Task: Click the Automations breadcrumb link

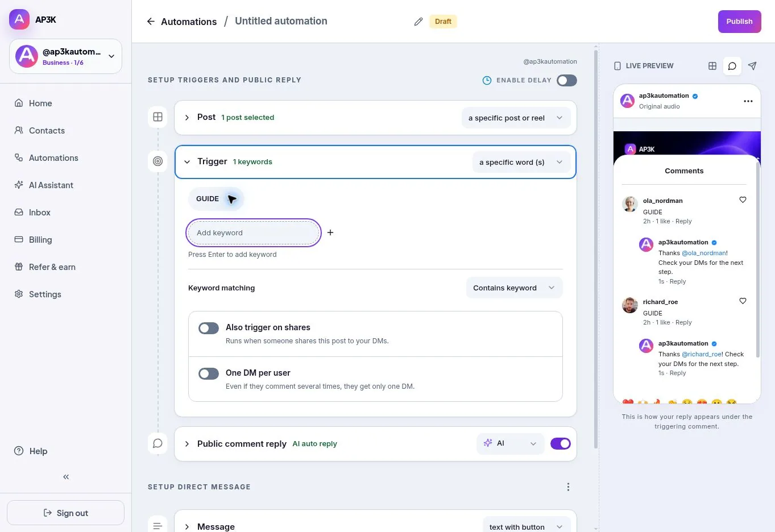Action: click(189, 22)
